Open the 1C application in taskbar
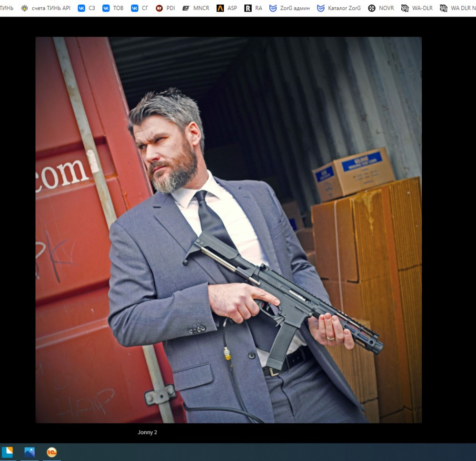The height and width of the screenshot is (461, 476). pos(52,452)
